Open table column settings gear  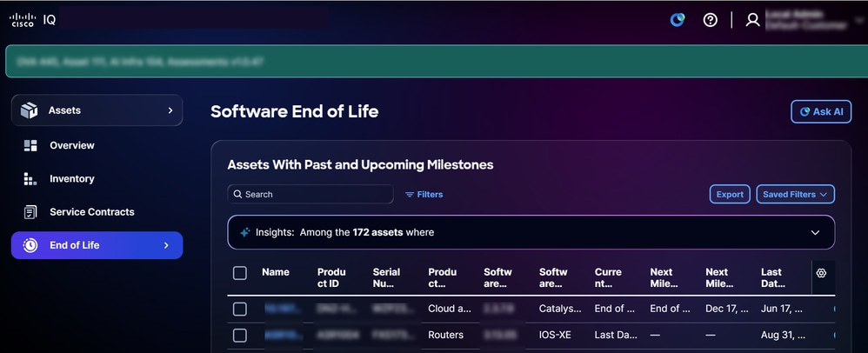tap(821, 273)
